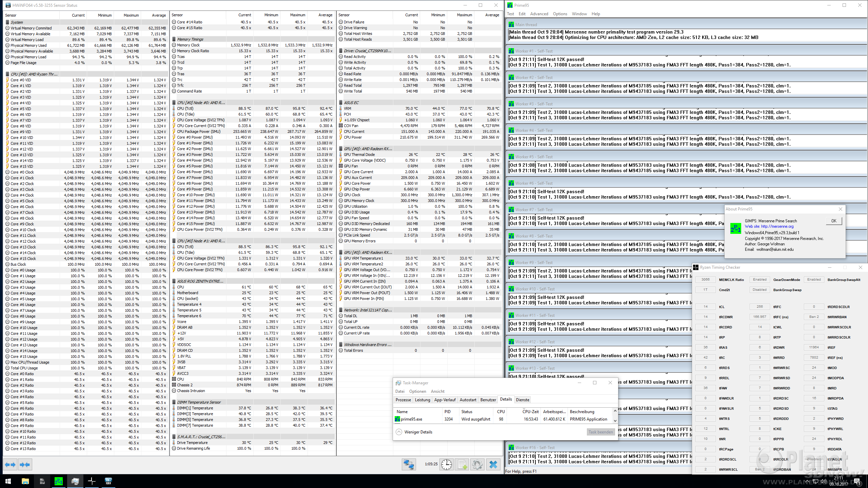Click GearDownMode Enabled field
Screen dimensions: 868x488
759,280
